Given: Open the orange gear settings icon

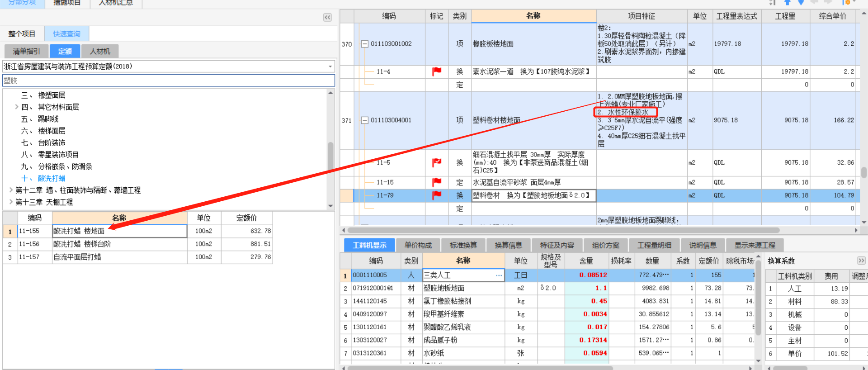Looking at the screenshot, I should [846, 2].
